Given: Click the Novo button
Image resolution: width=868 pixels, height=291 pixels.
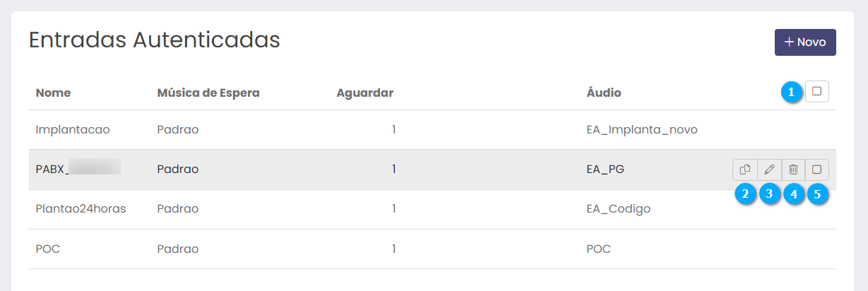Looking at the screenshot, I should [x=805, y=42].
